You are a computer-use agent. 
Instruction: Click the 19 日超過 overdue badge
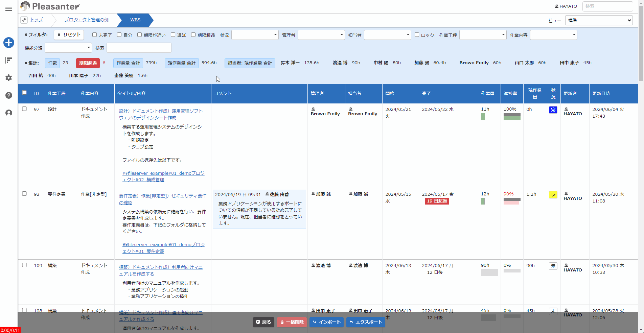point(437,201)
